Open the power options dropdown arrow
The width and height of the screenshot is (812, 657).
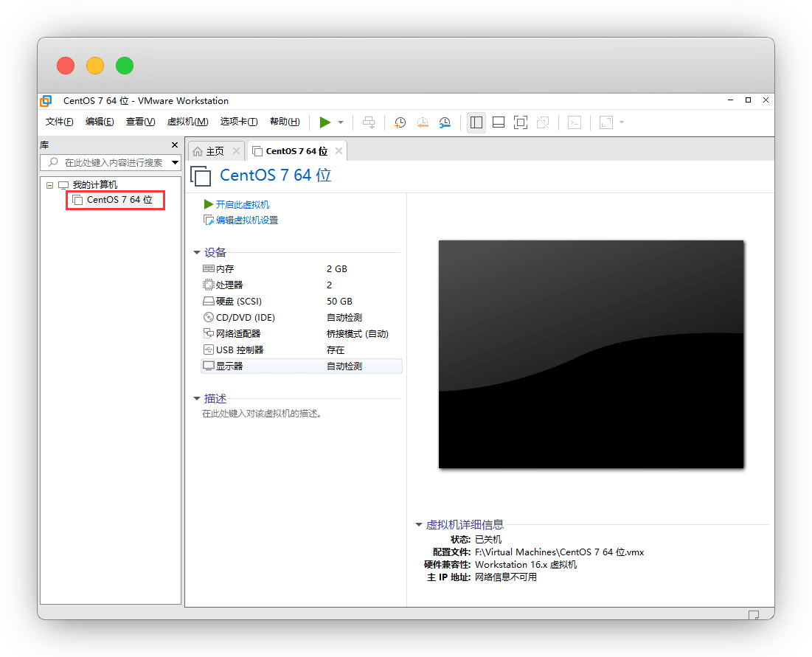click(341, 122)
